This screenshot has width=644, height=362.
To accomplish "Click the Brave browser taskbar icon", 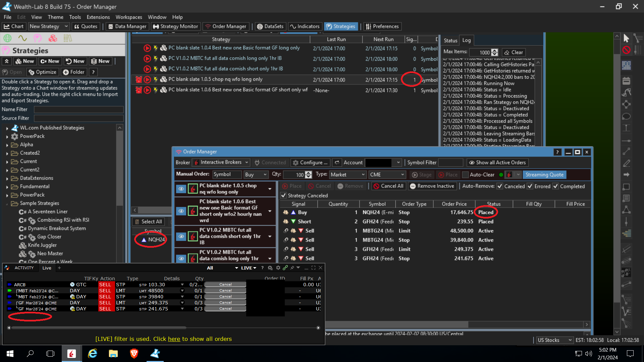I will point(134,353).
